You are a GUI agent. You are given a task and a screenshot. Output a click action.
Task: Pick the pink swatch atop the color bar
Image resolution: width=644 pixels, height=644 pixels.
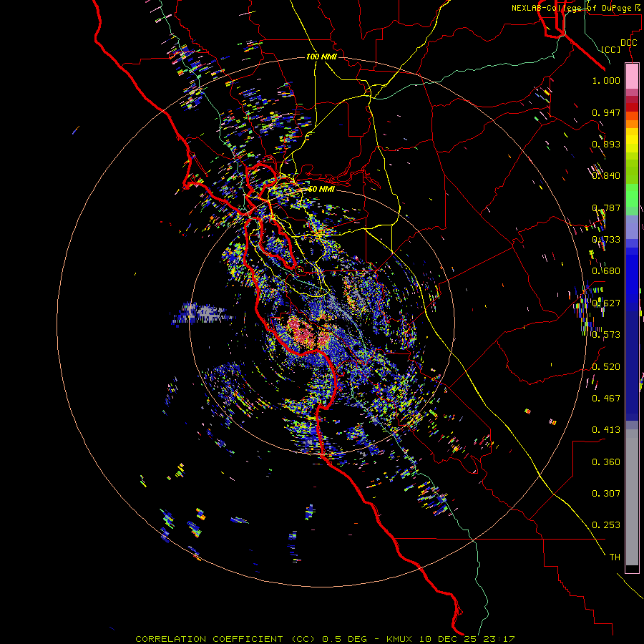click(632, 77)
